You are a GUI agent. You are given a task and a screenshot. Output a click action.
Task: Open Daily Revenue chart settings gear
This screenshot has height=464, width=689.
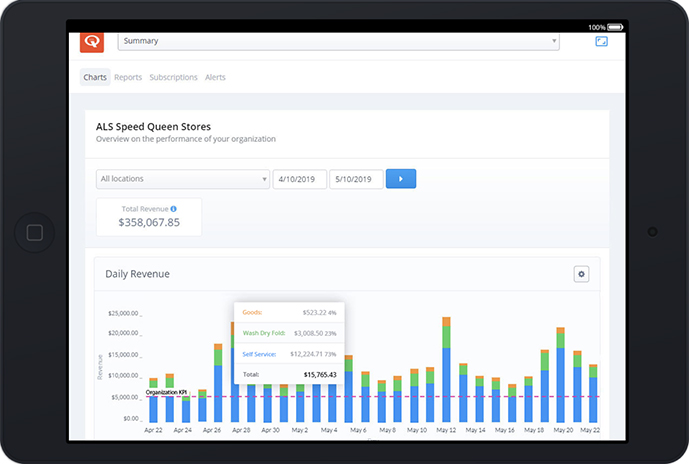[581, 274]
